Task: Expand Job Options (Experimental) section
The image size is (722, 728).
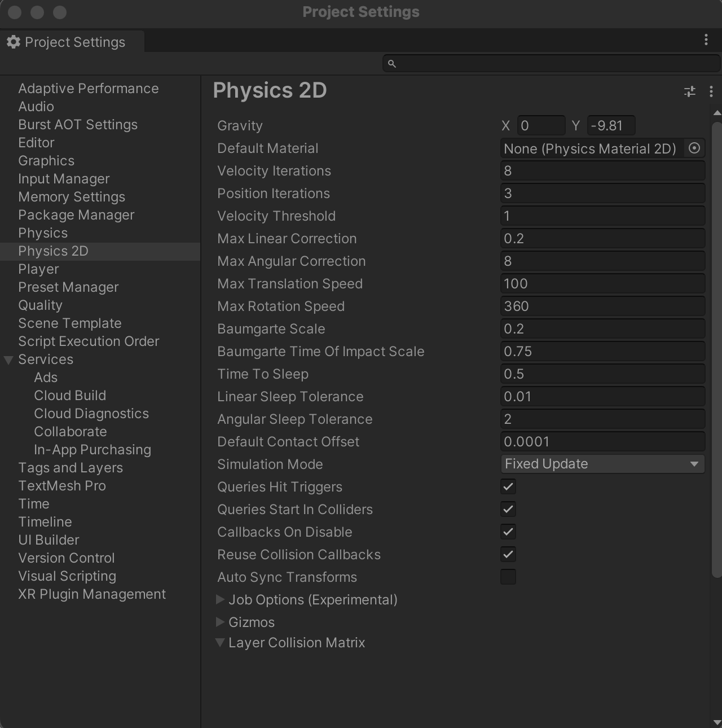Action: click(x=221, y=599)
